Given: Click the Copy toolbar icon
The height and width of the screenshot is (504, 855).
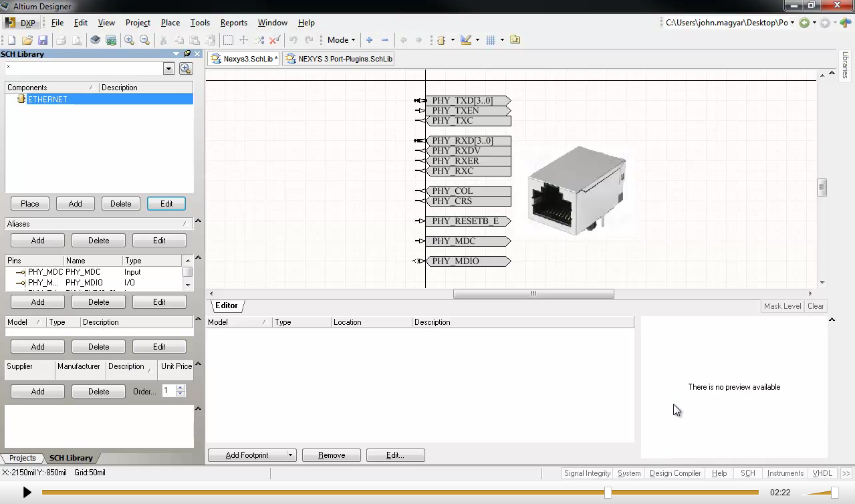Looking at the screenshot, I should pos(178,40).
